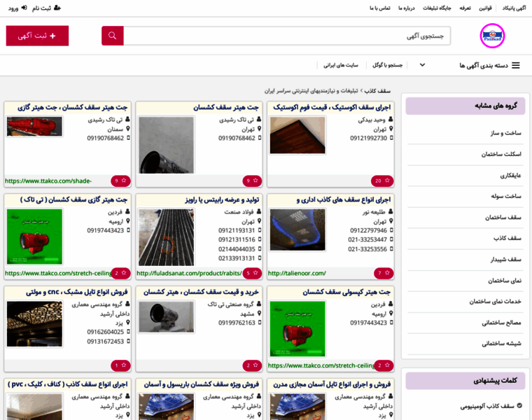Open the Panikad site logo
The width and height of the screenshot is (532, 420).
point(492,36)
